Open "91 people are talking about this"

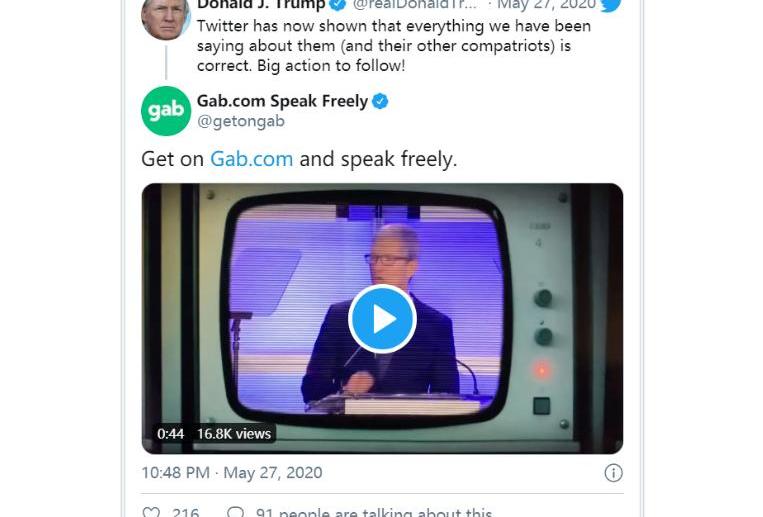[x=373, y=512]
